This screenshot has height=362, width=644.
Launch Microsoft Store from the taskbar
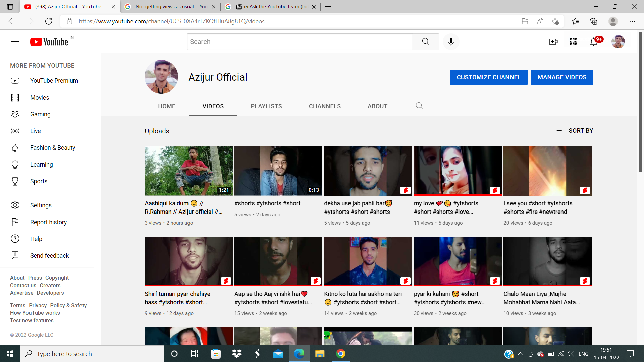pos(216,354)
